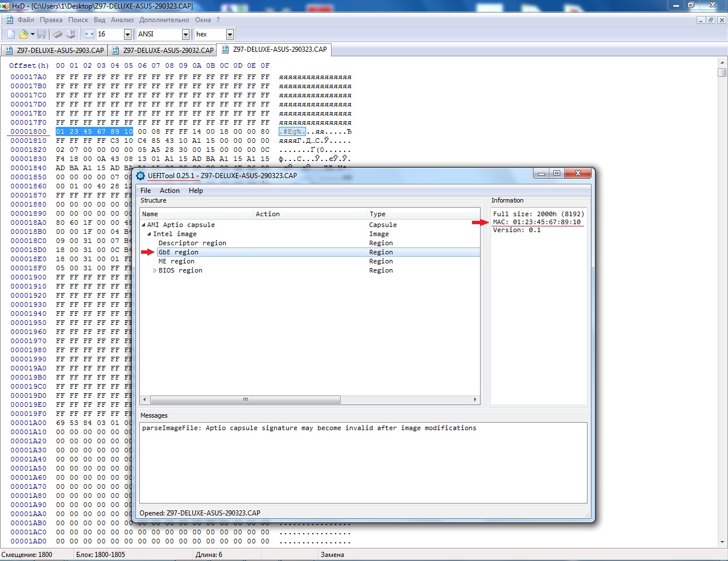Click the bytes-per-row width icon

pyautogui.click(x=89, y=34)
